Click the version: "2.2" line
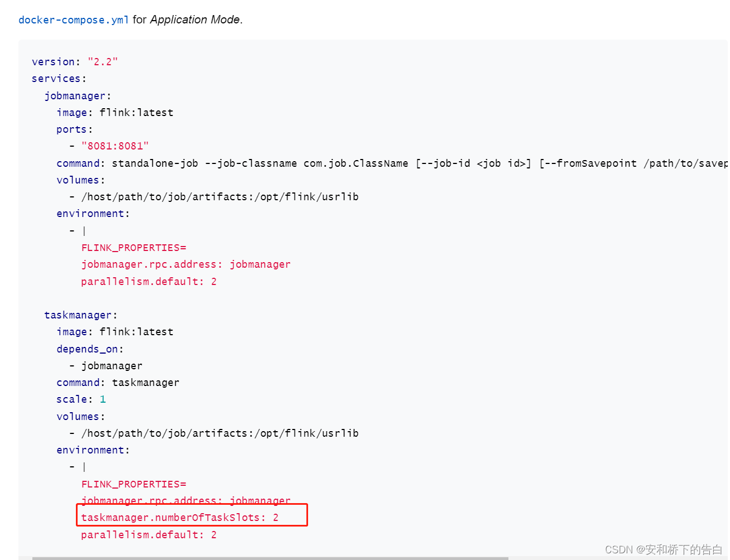 click(75, 61)
